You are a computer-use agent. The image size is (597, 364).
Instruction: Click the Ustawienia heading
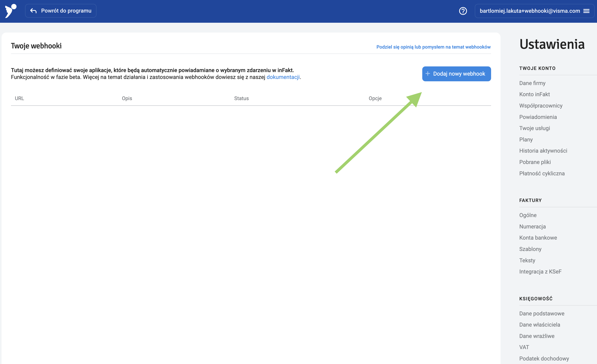[552, 44]
